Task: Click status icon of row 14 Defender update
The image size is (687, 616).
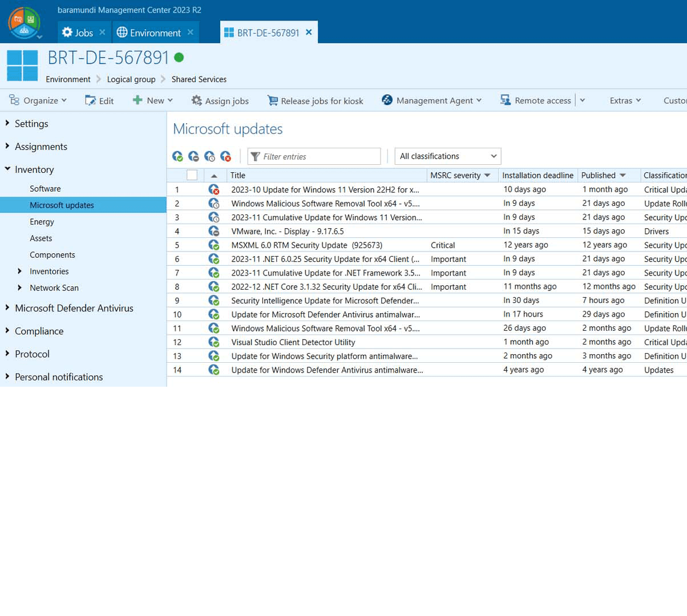Action: [214, 370]
